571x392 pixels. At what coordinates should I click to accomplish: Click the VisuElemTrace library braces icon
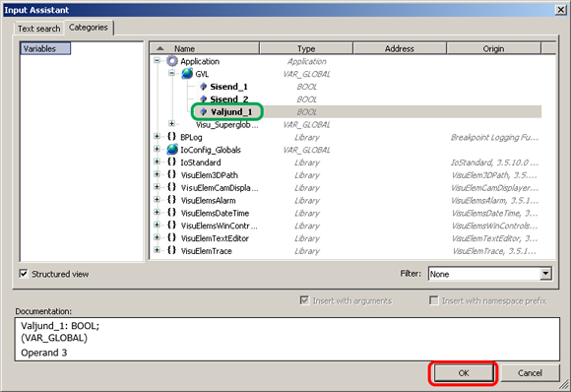coord(171,250)
